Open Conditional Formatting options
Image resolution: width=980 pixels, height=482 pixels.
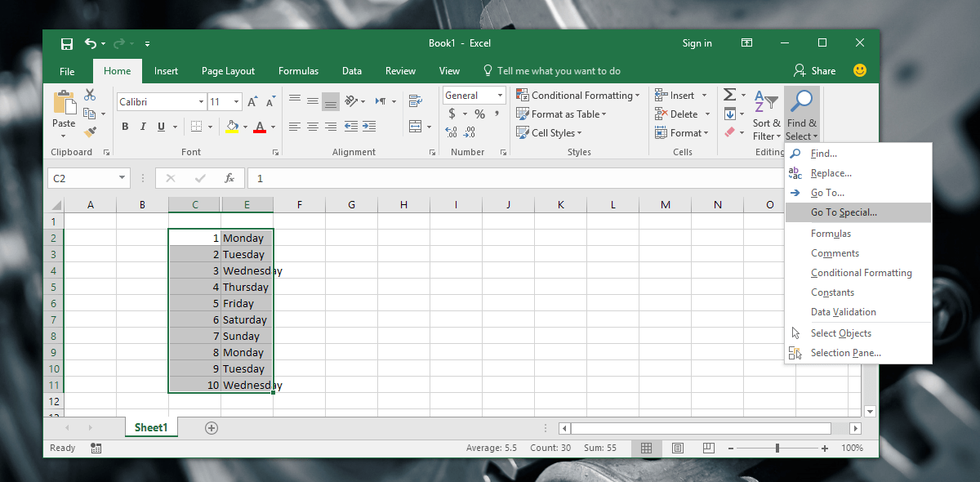[x=578, y=95]
